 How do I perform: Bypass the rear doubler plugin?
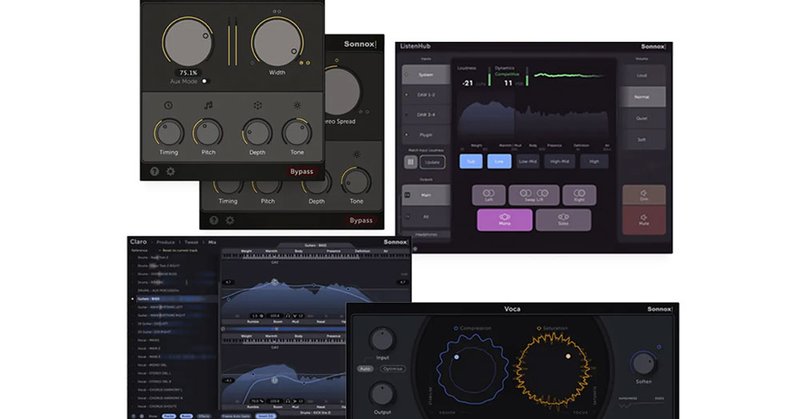361,220
